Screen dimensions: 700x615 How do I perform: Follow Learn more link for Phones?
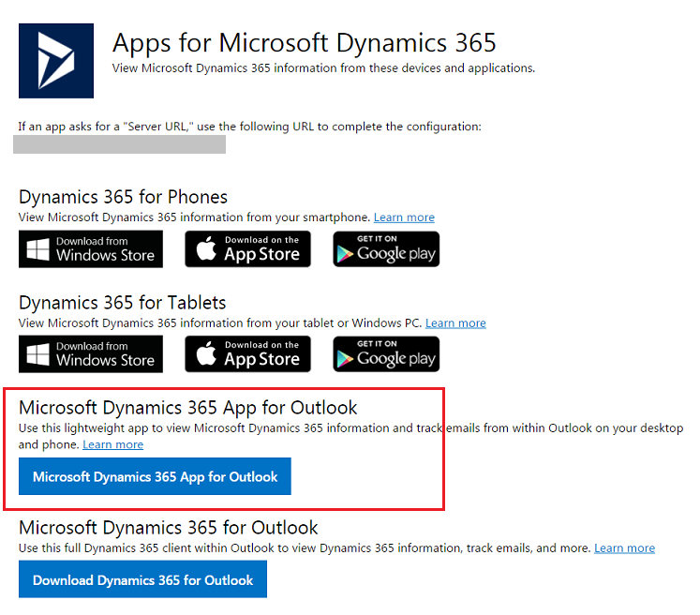click(x=404, y=217)
